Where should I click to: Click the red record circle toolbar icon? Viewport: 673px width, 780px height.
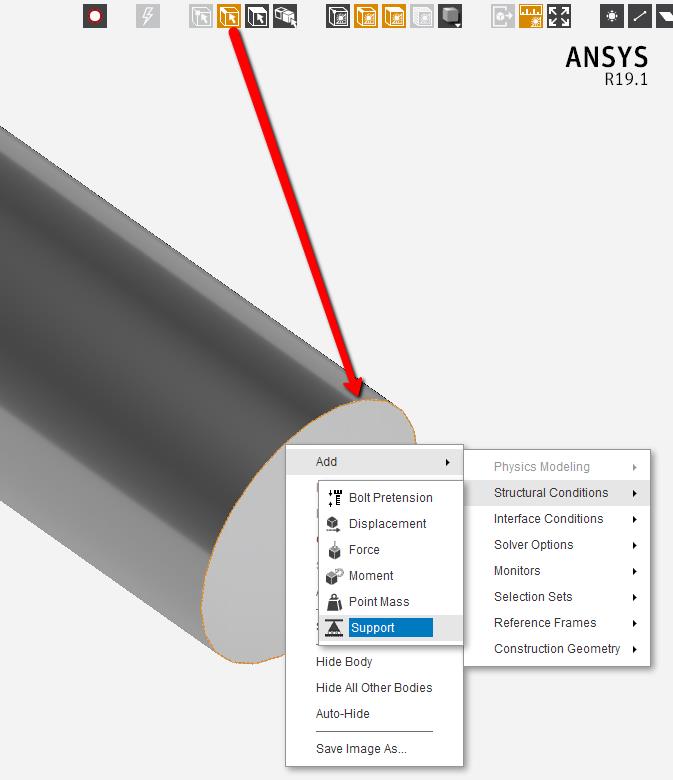[x=95, y=16]
